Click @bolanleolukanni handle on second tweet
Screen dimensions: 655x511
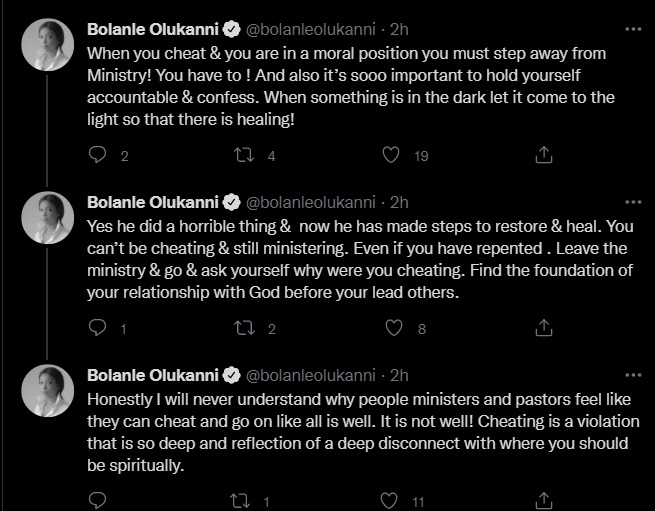pos(313,201)
